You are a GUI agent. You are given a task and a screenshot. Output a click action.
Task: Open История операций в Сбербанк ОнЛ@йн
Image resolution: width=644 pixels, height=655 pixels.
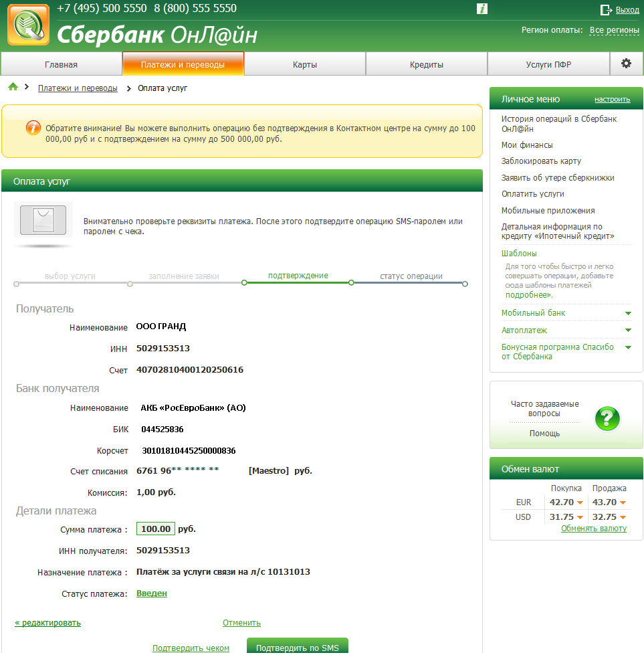(559, 124)
